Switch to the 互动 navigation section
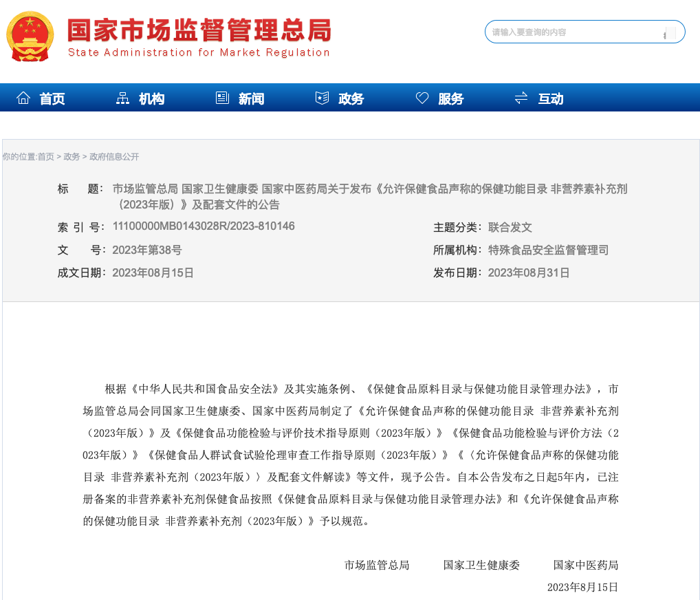Viewport: 700px width, 600px height. [550, 98]
